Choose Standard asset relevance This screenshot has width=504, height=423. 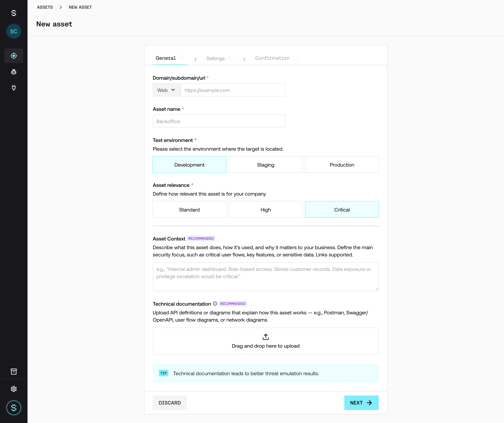[x=189, y=210]
